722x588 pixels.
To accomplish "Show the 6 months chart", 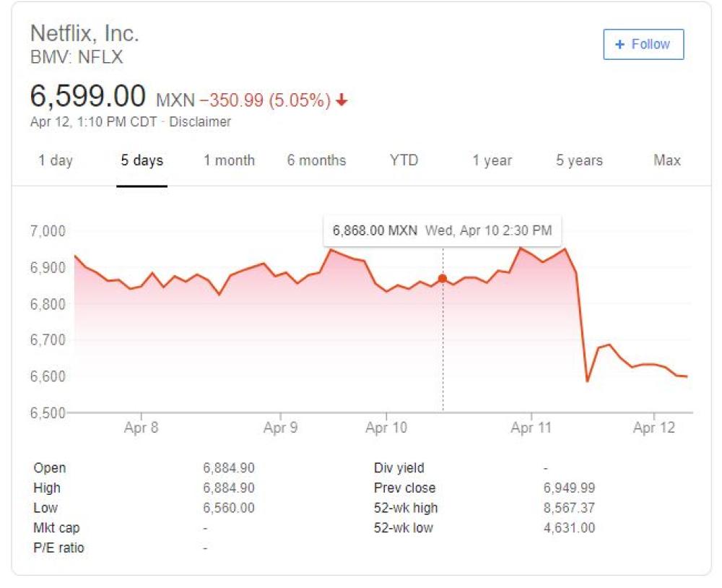I will [x=316, y=161].
